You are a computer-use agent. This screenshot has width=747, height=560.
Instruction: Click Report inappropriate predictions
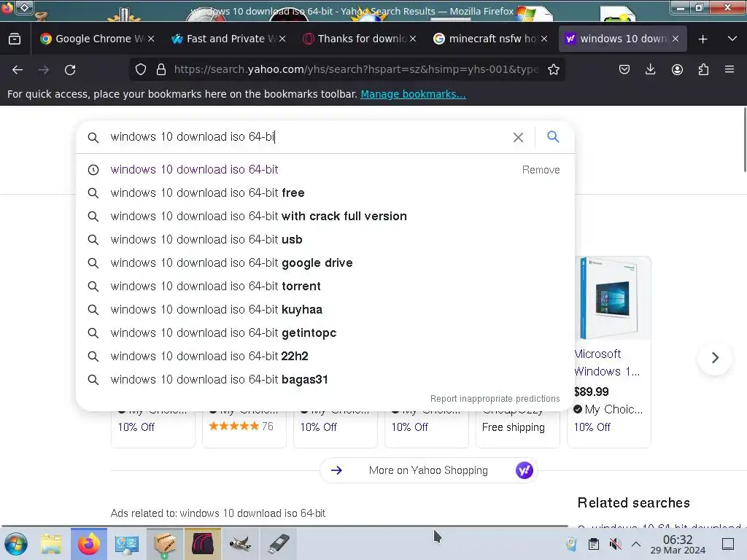coord(495,399)
